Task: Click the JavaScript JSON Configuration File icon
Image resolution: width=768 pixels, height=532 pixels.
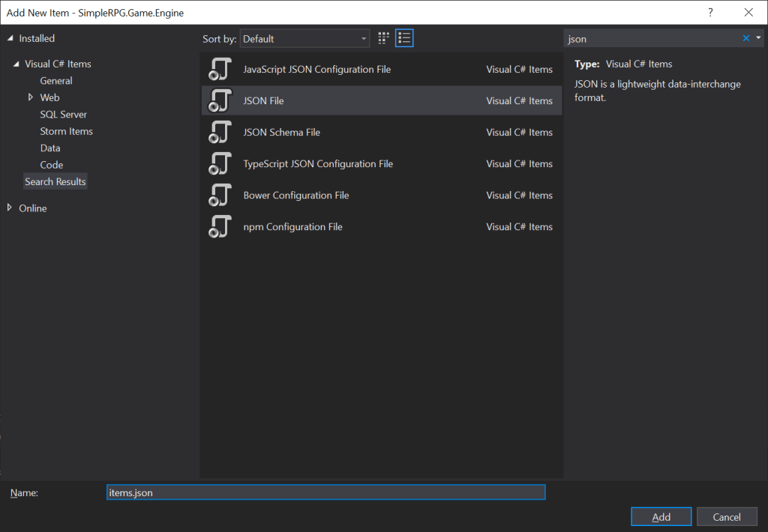Action: (x=219, y=69)
